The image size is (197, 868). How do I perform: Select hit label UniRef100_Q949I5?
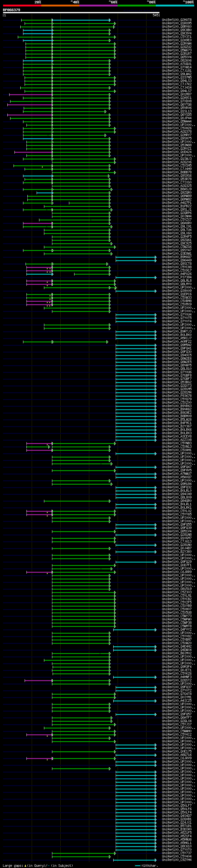(x=177, y=356)
